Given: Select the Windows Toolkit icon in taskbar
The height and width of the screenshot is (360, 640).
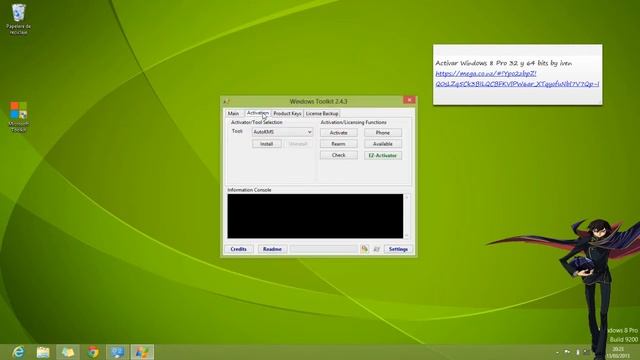Looking at the screenshot, I should [142, 352].
